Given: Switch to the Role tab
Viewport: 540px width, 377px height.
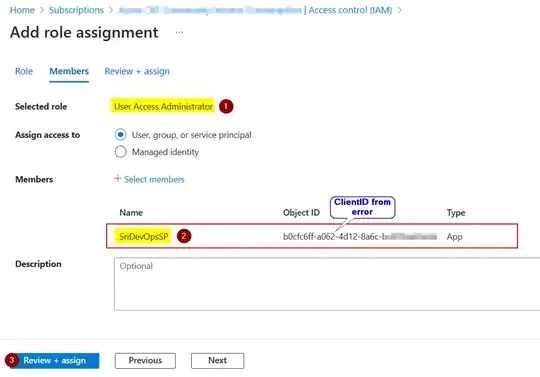Looking at the screenshot, I should [x=24, y=71].
